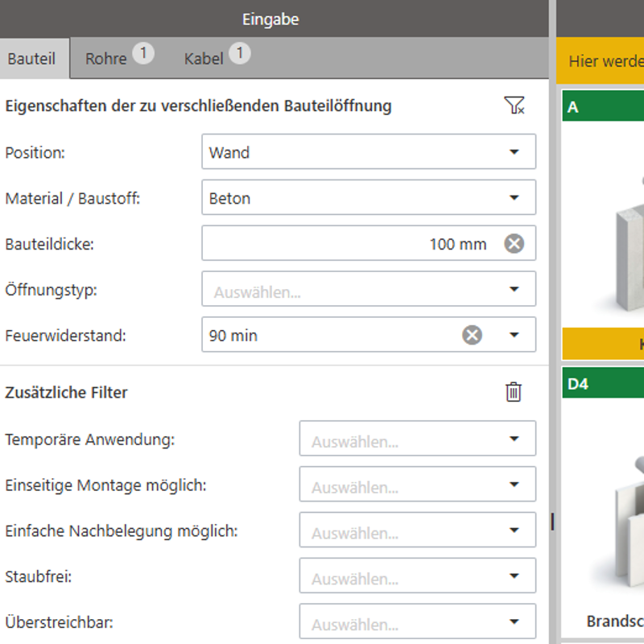Viewport: 644px width, 644px height.
Task: Clear the Feuerwiderstand 90 min selection
Action: pos(473,335)
